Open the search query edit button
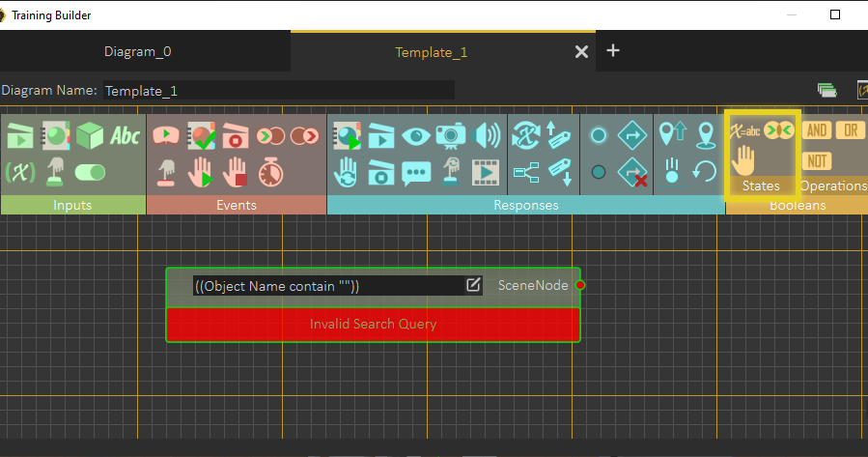 coord(473,285)
